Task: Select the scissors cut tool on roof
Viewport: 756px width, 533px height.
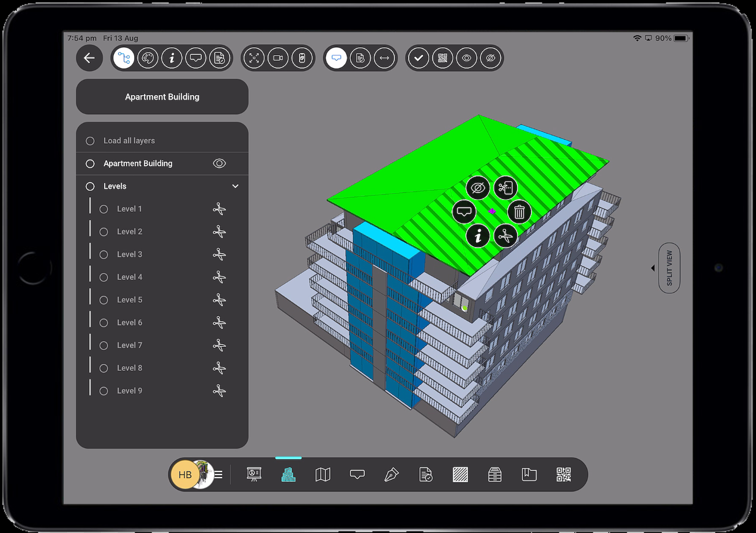Action: point(505,236)
